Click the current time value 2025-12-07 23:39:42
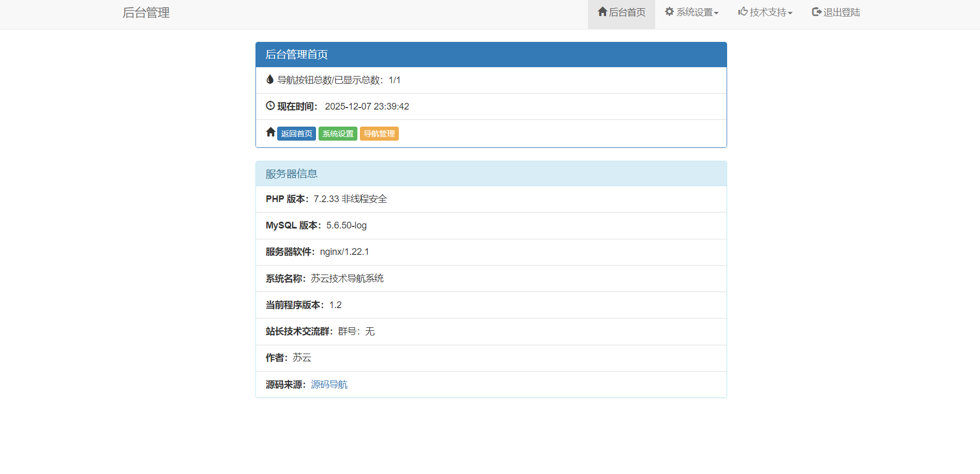Viewport: 980px width, 474px height. click(x=367, y=106)
